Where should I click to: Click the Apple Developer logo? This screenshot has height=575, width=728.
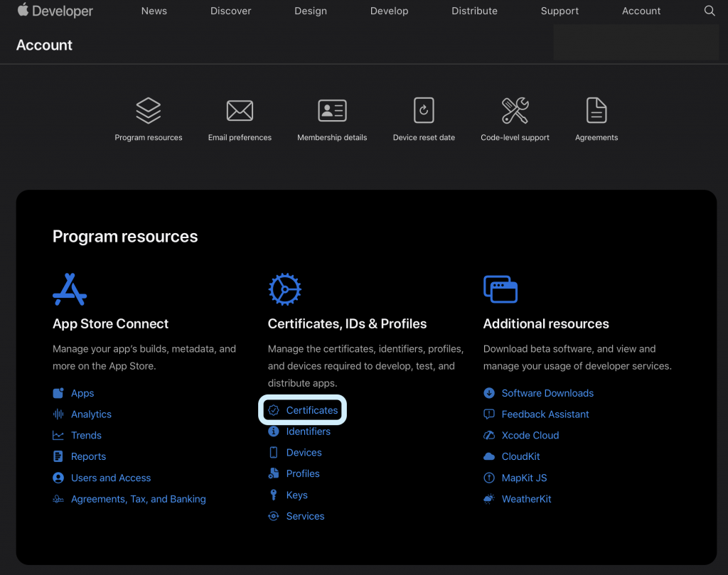click(x=55, y=11)
